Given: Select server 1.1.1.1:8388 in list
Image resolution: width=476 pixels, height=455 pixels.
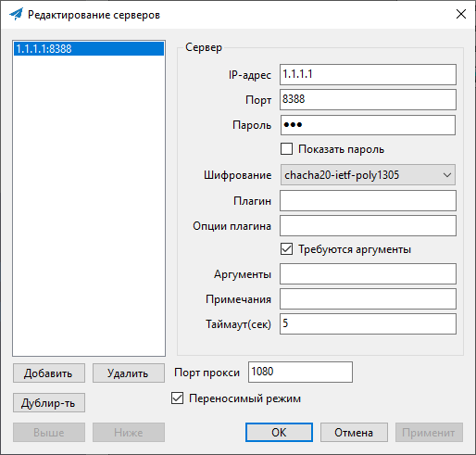Looking at the screenshot, I should (89, 49).
